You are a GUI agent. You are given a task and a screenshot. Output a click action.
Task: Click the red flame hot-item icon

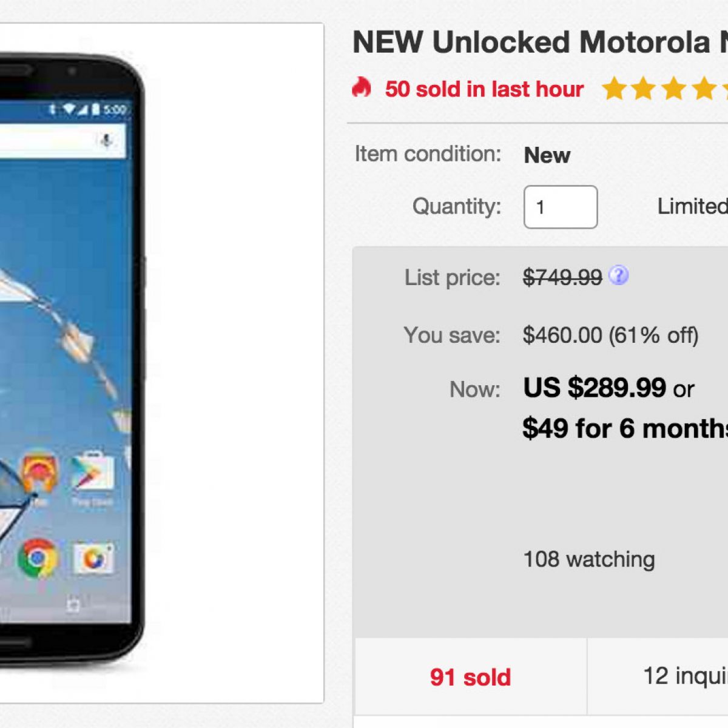(362, 88)
